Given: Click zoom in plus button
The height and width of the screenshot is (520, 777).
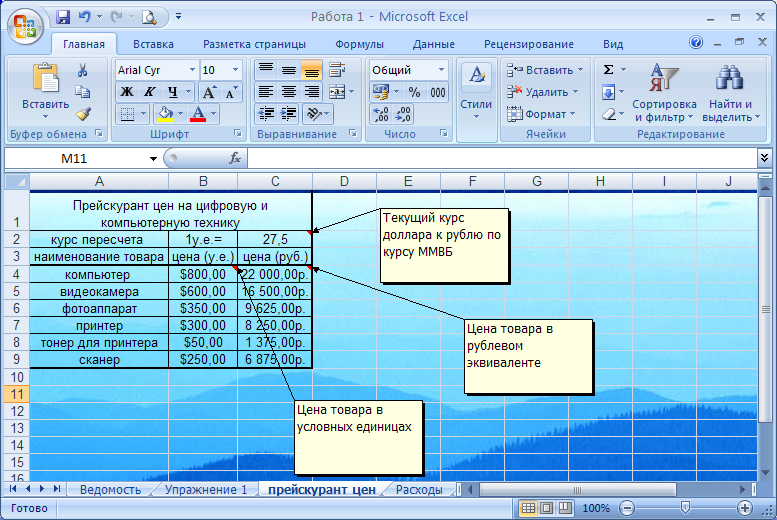Looking at the screenshot, I should 745,508.
